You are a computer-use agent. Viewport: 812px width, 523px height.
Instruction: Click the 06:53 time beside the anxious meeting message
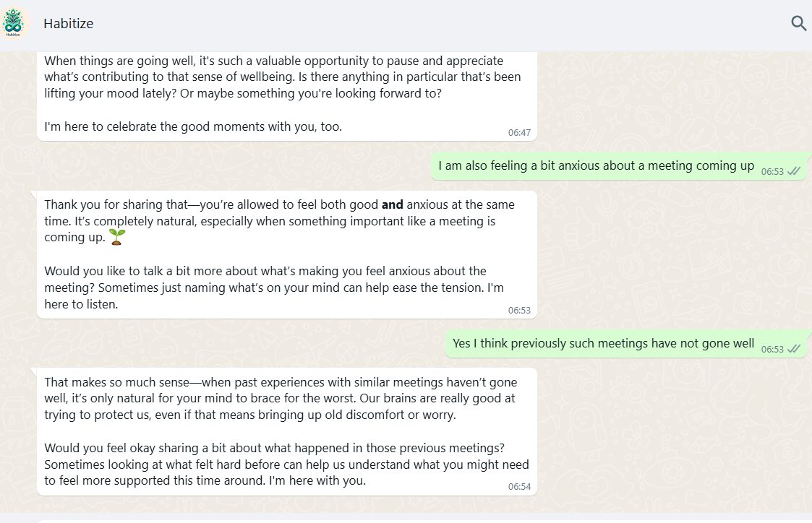pos(772,172)
